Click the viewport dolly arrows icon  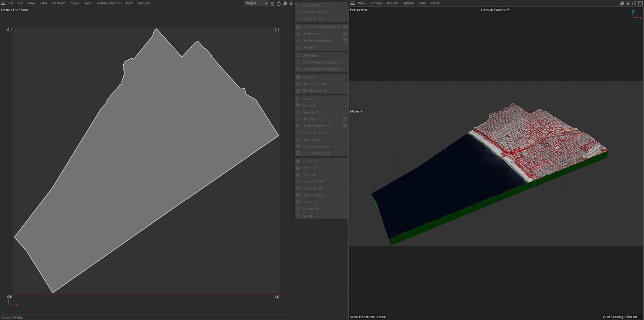(x=628, y=3)
